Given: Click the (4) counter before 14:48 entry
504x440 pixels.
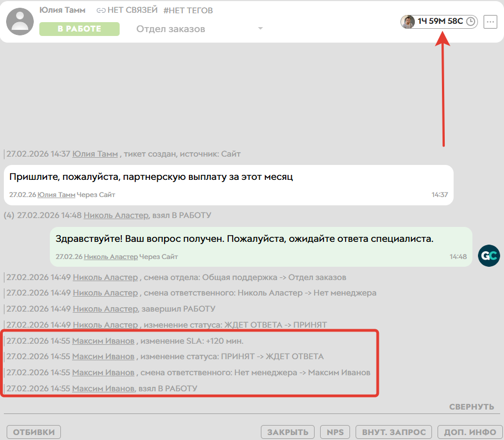Looking at the screenshot, I should (9, 215).
